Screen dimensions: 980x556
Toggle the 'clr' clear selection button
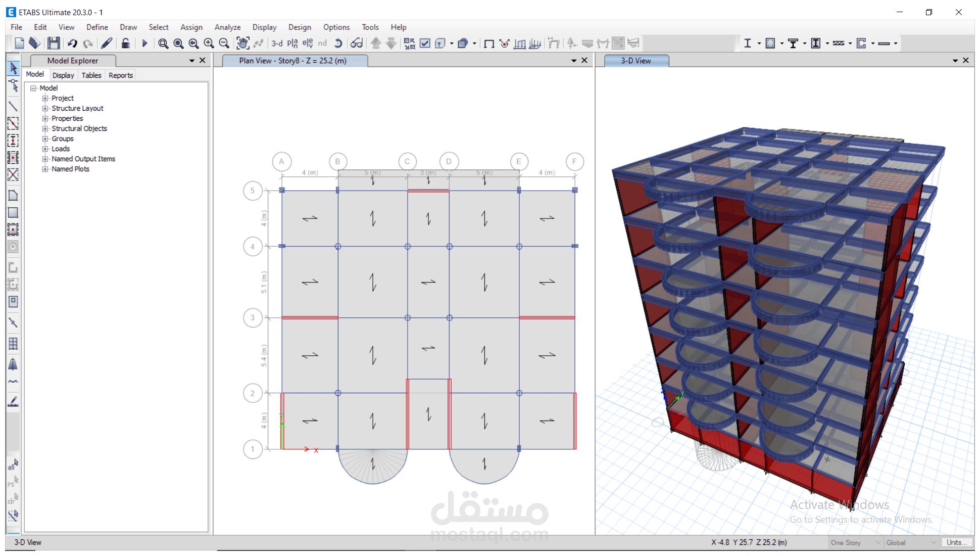13,499
